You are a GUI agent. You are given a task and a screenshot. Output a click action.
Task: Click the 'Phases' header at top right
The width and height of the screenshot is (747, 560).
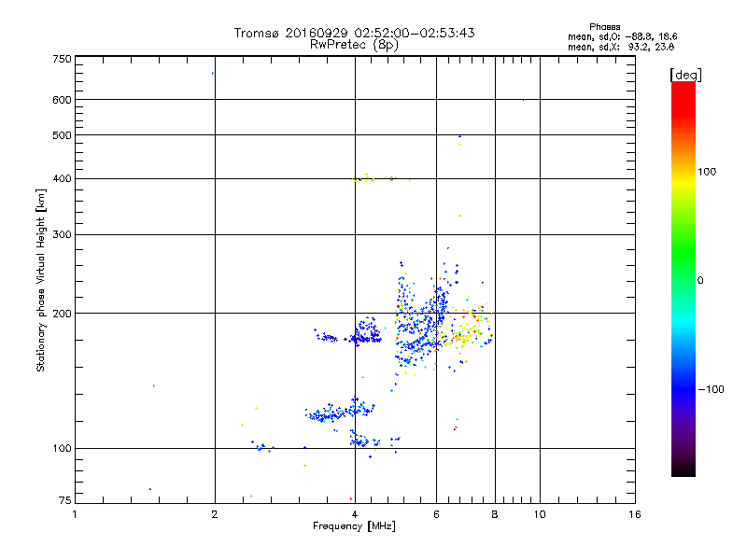tap(604, 27)
